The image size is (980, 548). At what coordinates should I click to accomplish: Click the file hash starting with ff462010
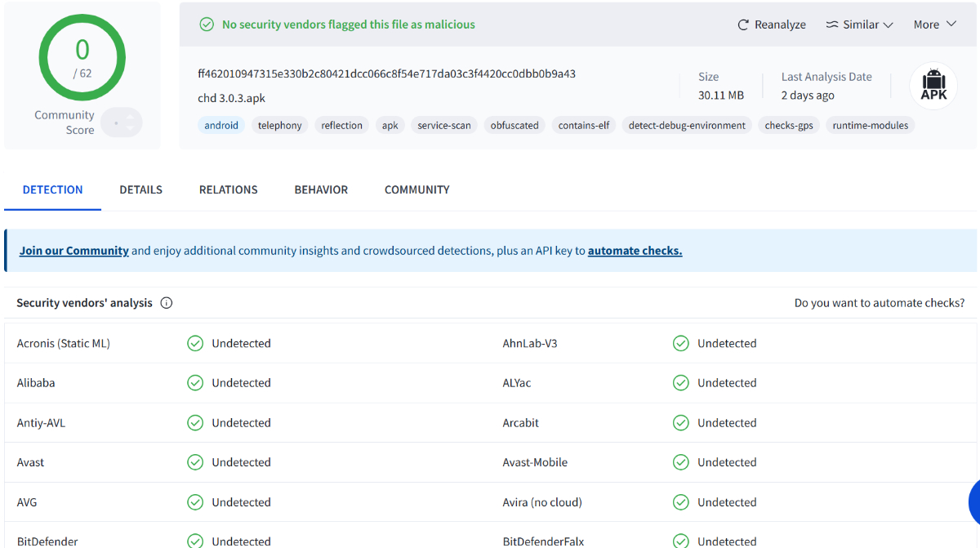click(386, 74)
